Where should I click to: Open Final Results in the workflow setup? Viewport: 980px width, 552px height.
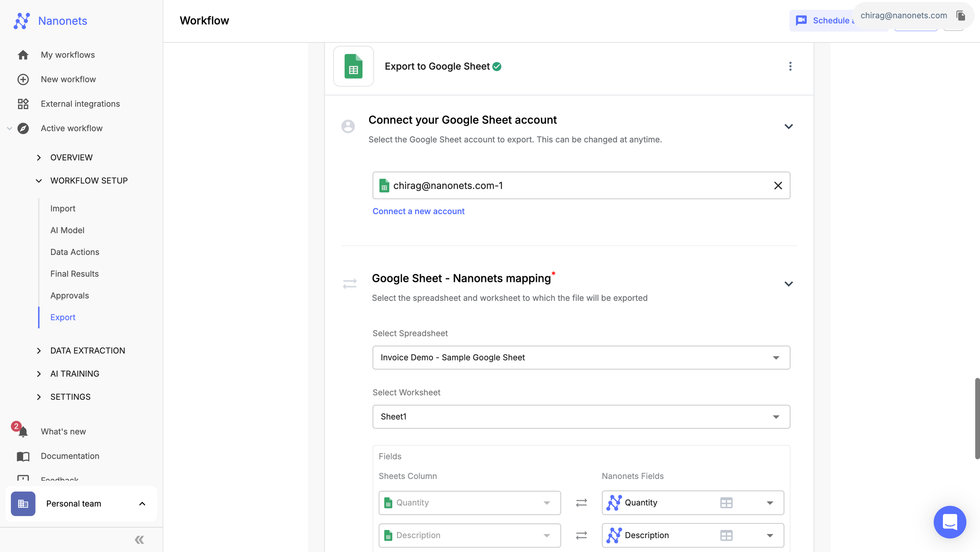pos(74,274)
